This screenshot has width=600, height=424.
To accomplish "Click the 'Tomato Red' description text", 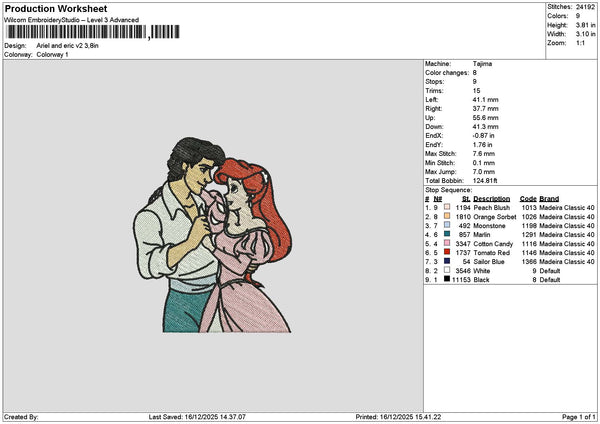I will click(x=492, y=253).
